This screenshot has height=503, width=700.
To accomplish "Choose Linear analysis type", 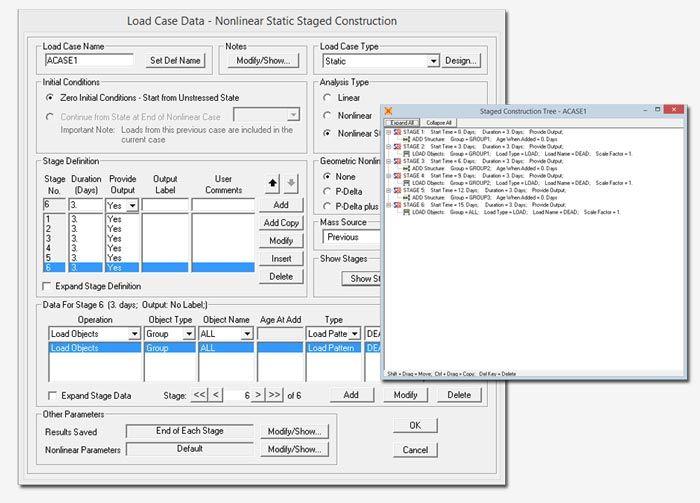I will tap(327, 97).
